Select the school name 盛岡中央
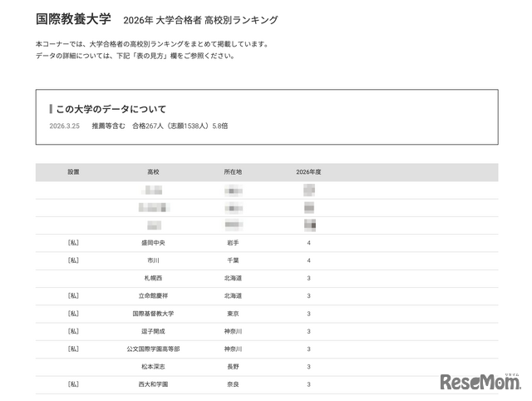The height and width of the screenshot is (401, 532). [x=153, y=243]
